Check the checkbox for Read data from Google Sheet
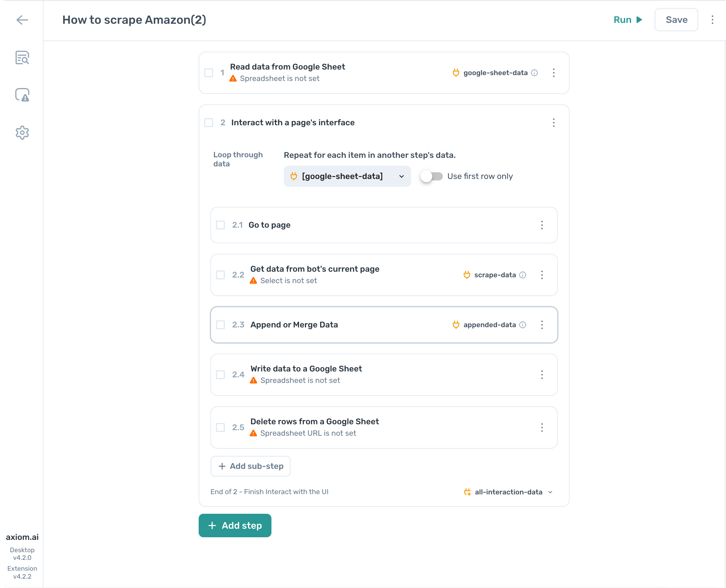 pyautogui.click(x=208, y=73)
